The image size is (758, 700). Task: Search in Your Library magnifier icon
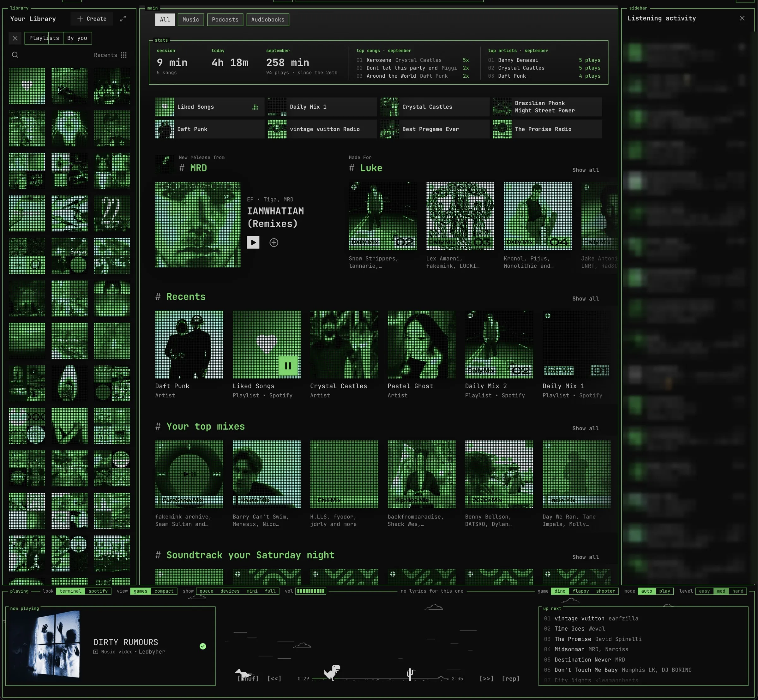[15, 55]
